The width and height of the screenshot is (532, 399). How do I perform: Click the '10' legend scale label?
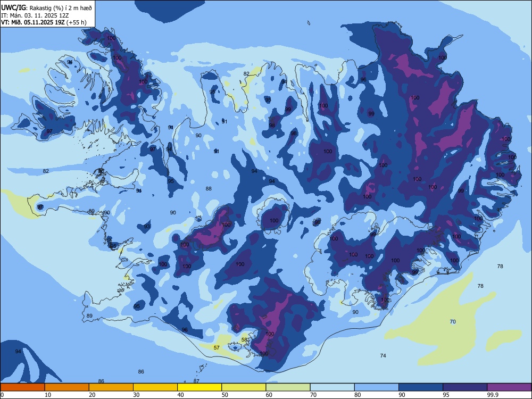pos(48,395)
